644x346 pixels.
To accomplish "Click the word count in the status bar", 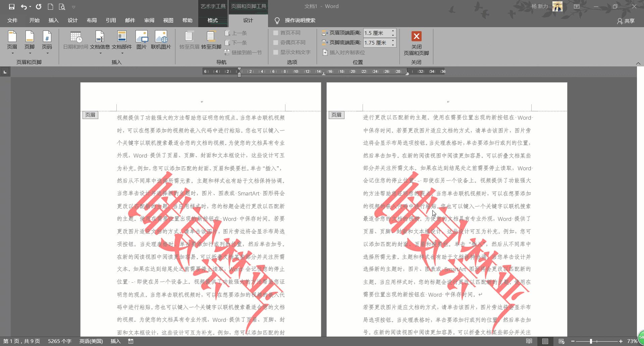I will tap(59, 341).
